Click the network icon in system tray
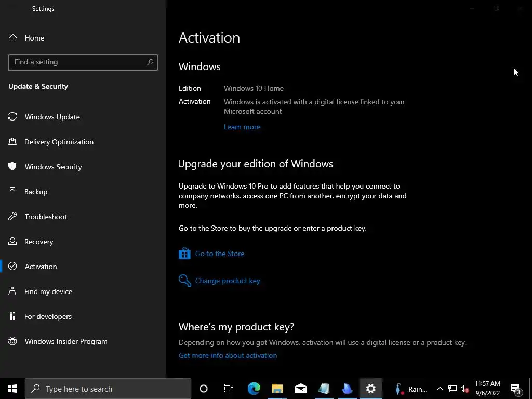Screen dimensions: 532x399 coord(453,389)
